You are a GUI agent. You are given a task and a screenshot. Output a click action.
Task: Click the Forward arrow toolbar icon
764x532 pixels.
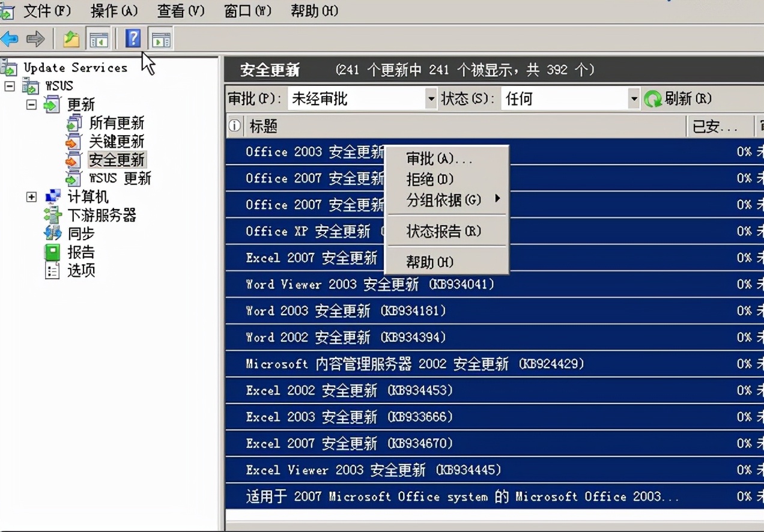[36, 40]
